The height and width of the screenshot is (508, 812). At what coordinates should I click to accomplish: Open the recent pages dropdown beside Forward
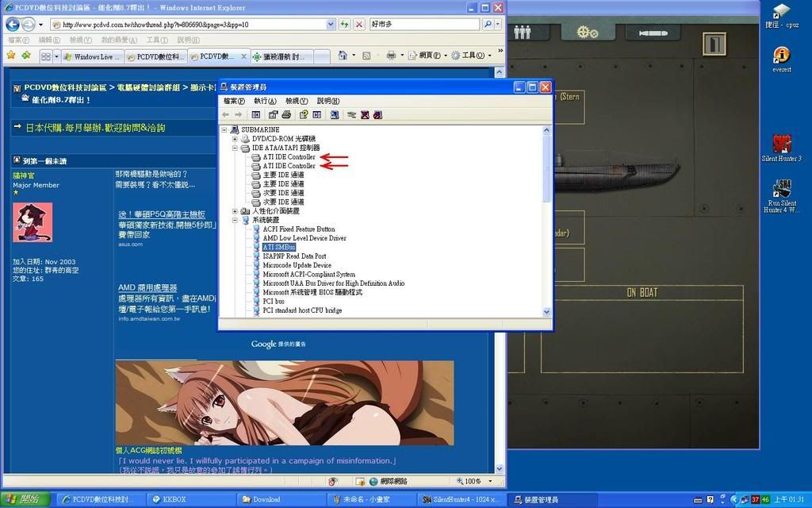(40, 25)
